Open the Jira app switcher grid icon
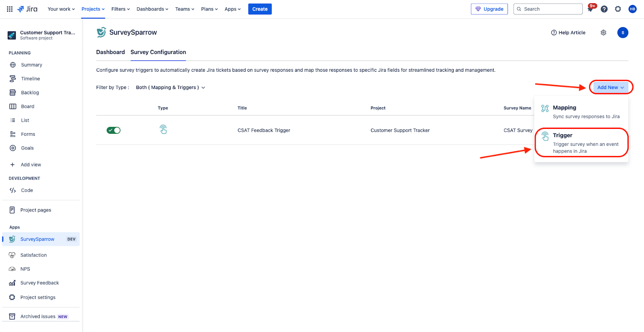Screen dimensions: 644x332 10,9
